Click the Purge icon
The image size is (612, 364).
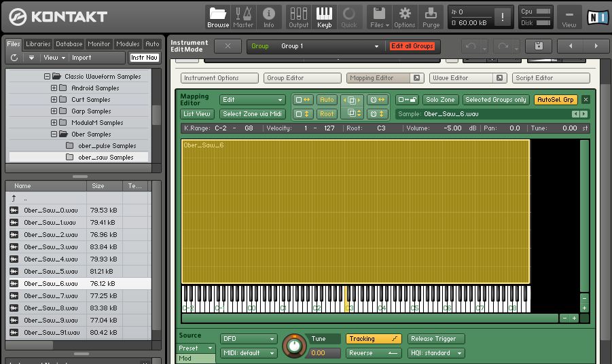[x=431, y=17]
